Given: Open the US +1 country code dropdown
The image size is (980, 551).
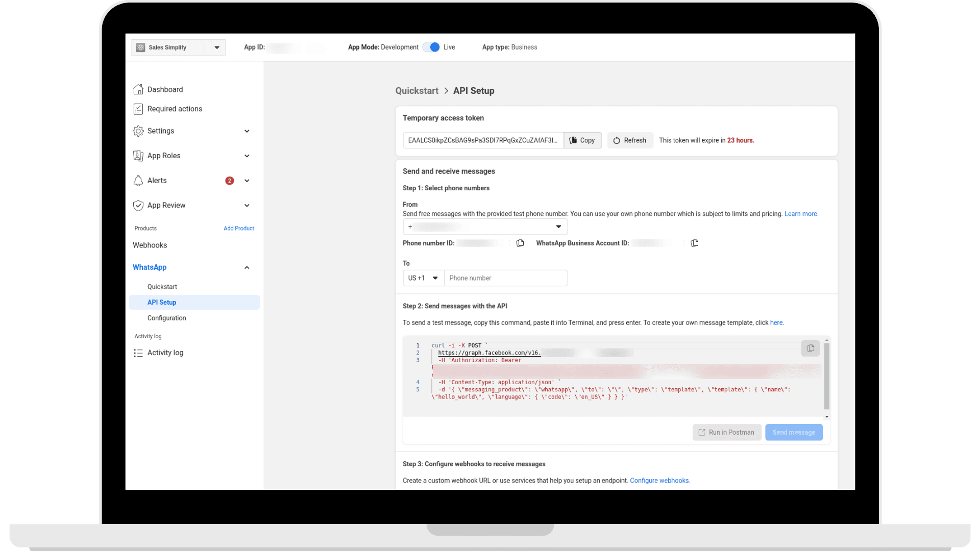Looking at the screenshot, I should tap(423, 278).
